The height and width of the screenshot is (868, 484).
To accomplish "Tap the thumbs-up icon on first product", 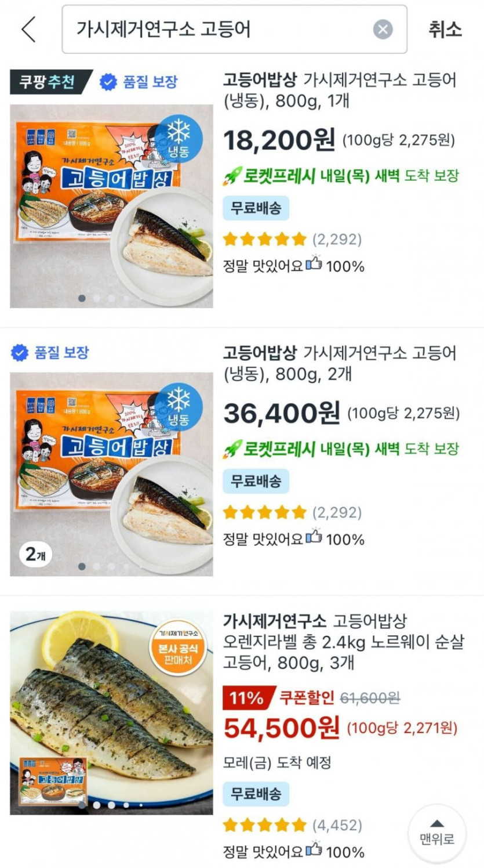I will [x=314, y=265].
